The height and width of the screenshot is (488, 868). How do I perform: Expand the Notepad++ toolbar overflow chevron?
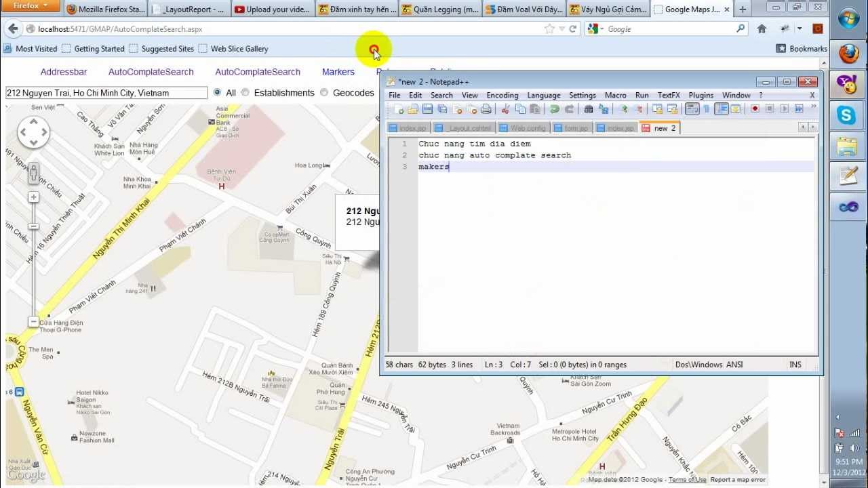(813, 107)
